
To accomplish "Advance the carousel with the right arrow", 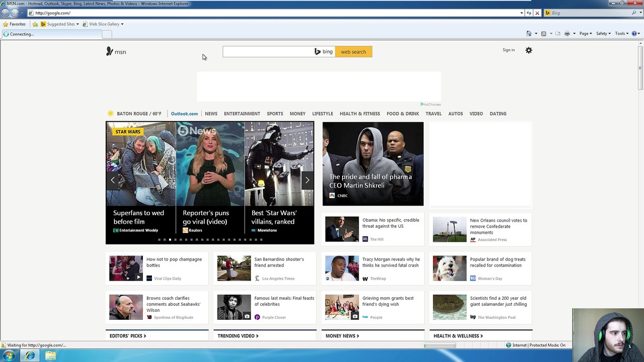I will pyautogui.click(x=307, y=180).
